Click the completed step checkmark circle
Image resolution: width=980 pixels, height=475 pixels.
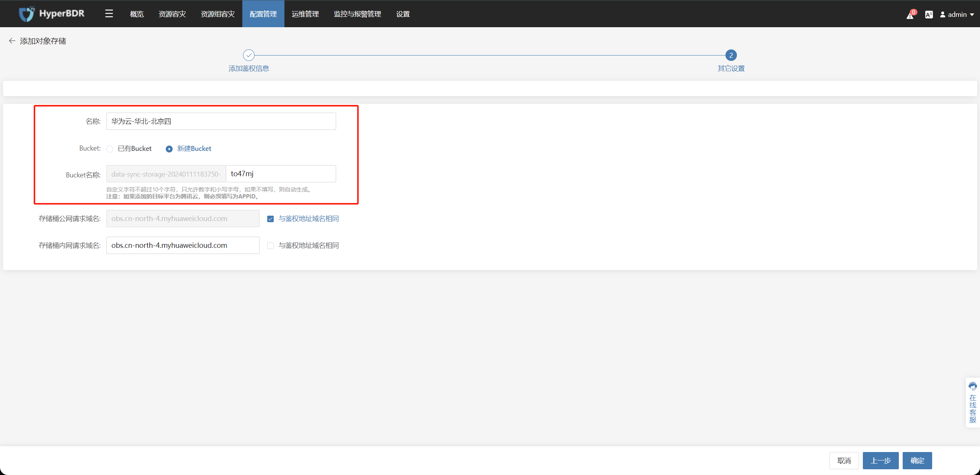point(249,55)
